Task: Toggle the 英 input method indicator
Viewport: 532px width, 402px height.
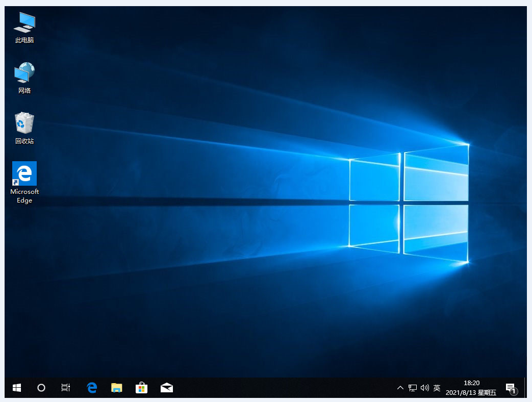Action: click(x=437, y=388)
